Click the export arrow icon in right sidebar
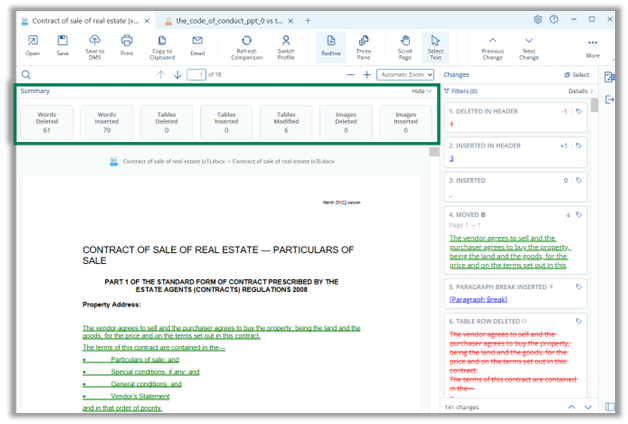Image resolution: width=628 pixels, height=424 pixels. pyautogui.click(x=609, y=99)
